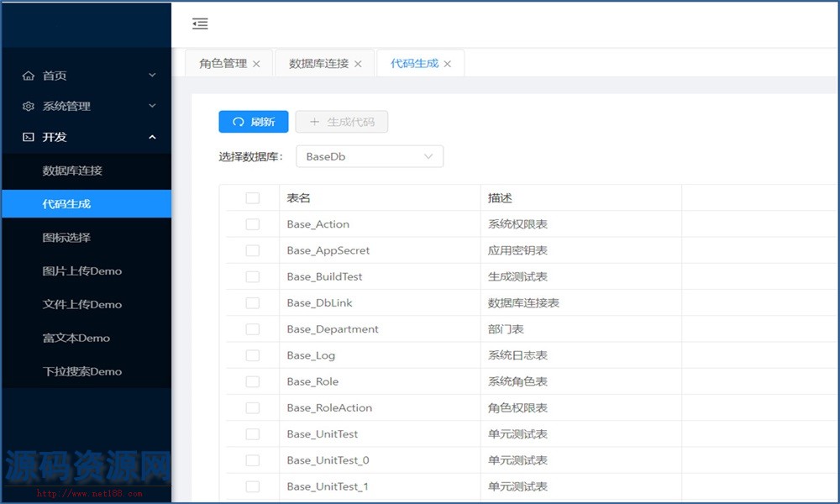The width and height of the screenshot is (840, 504).
Task: Expand the 系统管理 menu chevron
Action: coord(152,107)
